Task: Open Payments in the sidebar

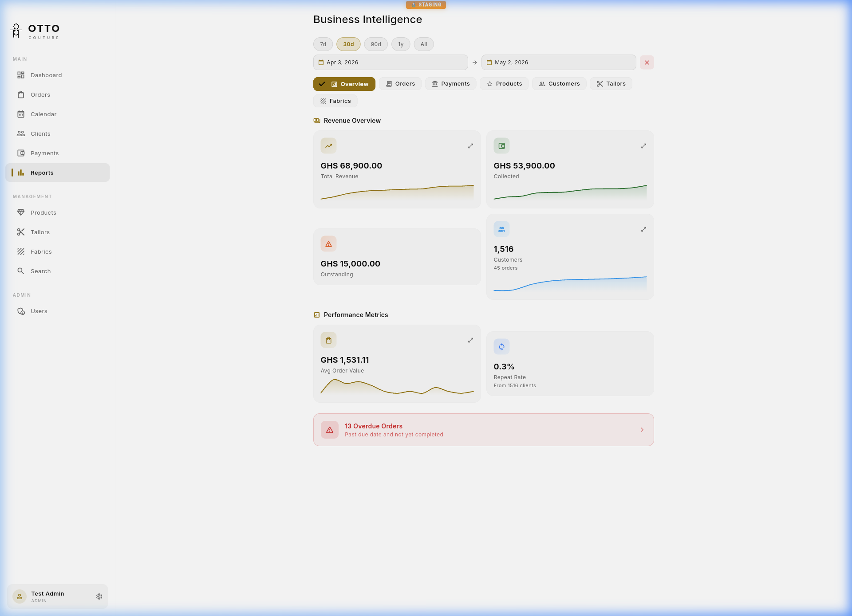Action: (57, 153)
